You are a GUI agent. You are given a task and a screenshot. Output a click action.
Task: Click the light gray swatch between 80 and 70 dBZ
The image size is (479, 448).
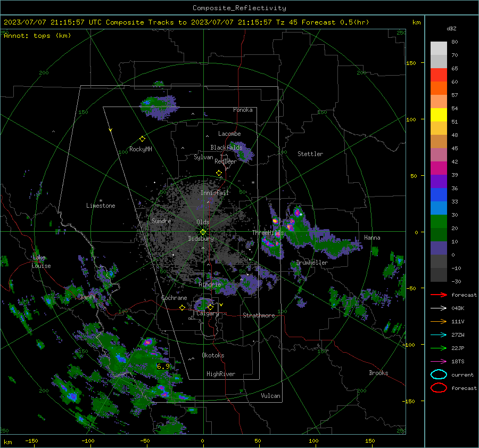coord(439,48)
